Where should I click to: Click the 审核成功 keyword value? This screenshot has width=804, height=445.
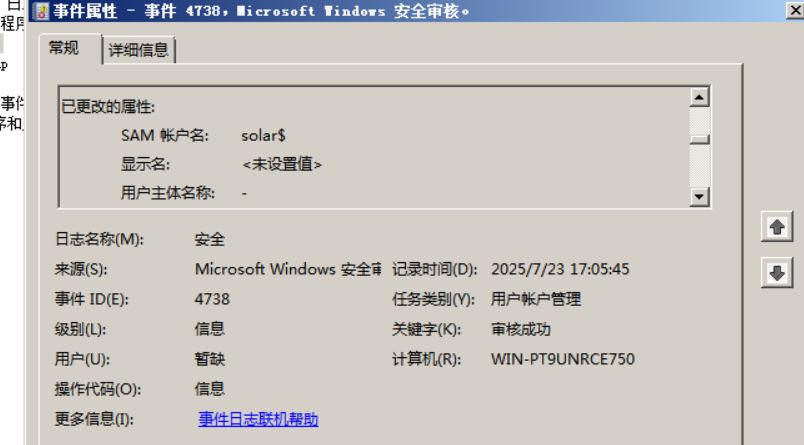(520, 329)
